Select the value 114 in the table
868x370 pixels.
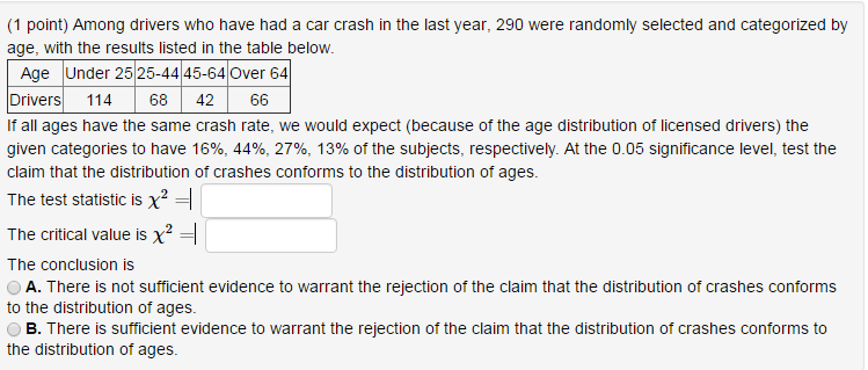[x=98, y=100]
